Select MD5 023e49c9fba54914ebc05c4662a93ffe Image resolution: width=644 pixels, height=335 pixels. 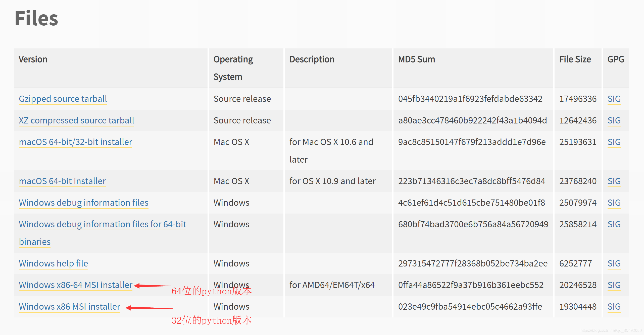(470, 307)
